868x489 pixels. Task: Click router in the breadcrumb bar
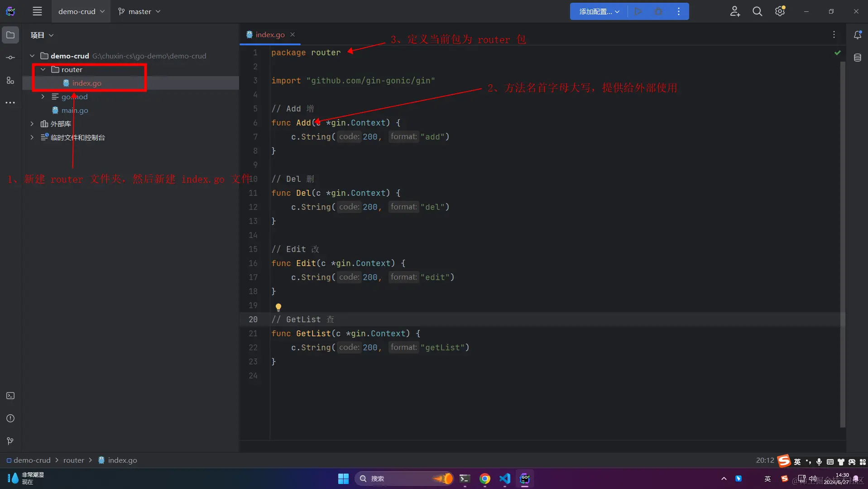point(74,460)
